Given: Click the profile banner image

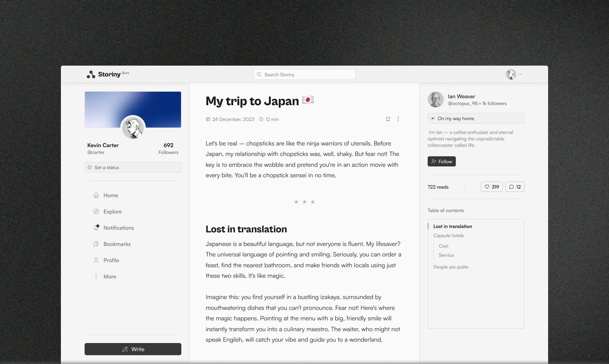Looking at the screenshot, I should (133, 109).
